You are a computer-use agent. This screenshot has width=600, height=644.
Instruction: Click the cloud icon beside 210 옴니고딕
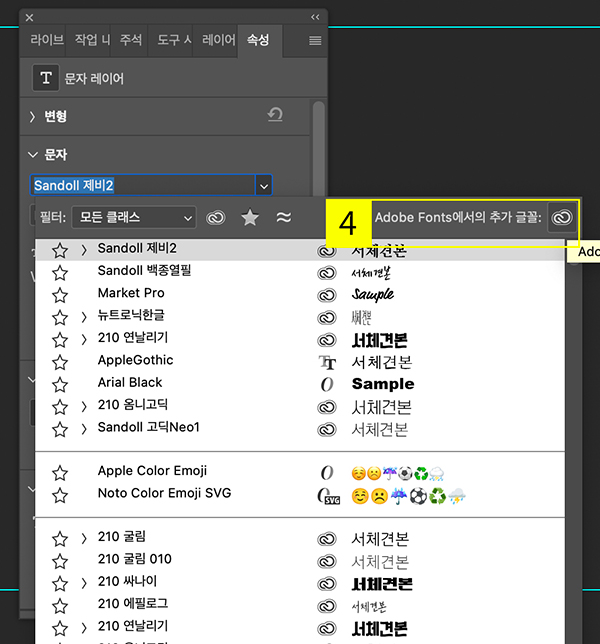327,407
